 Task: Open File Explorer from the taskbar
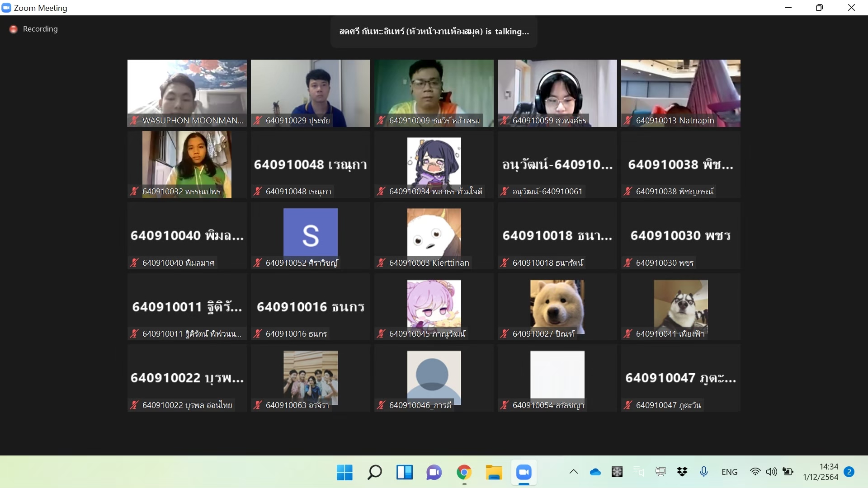[x=494, y=472]
